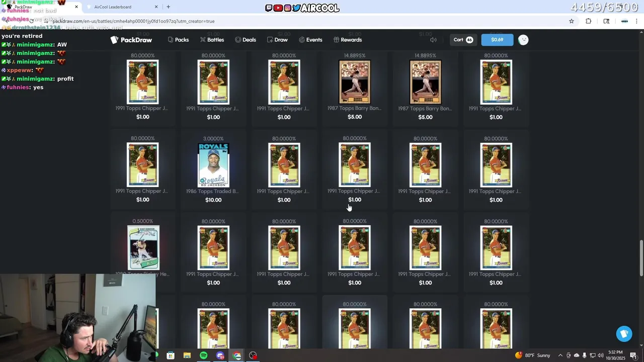The image size is (644, 362).
Task: Click the Rickey Henderson card image
Action: coord(143,248)
